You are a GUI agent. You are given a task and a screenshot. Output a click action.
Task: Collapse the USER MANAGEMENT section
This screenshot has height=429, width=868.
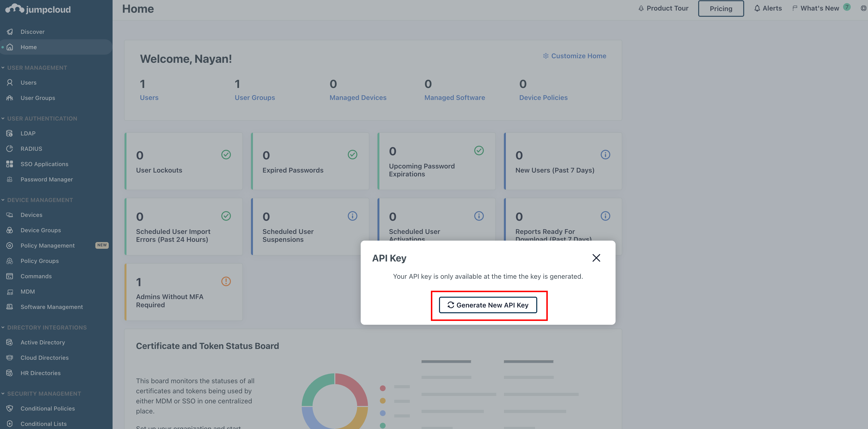pos(3,67)
